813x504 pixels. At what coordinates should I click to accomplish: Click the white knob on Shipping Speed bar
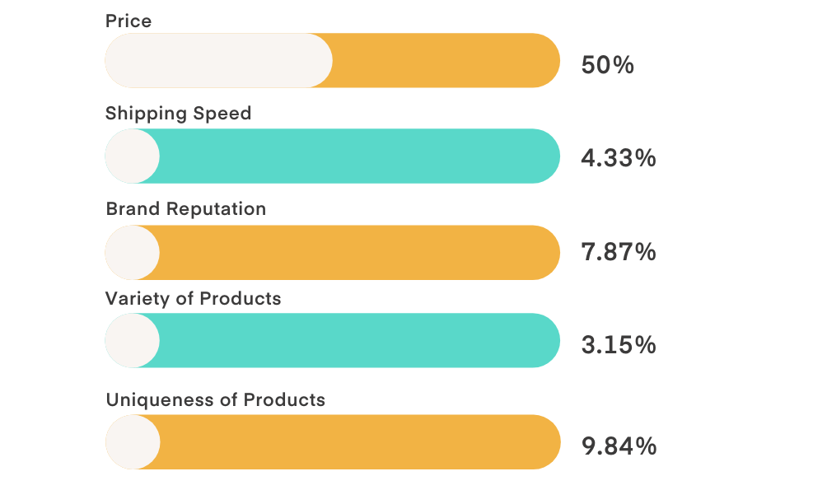(x=132, y=156)
